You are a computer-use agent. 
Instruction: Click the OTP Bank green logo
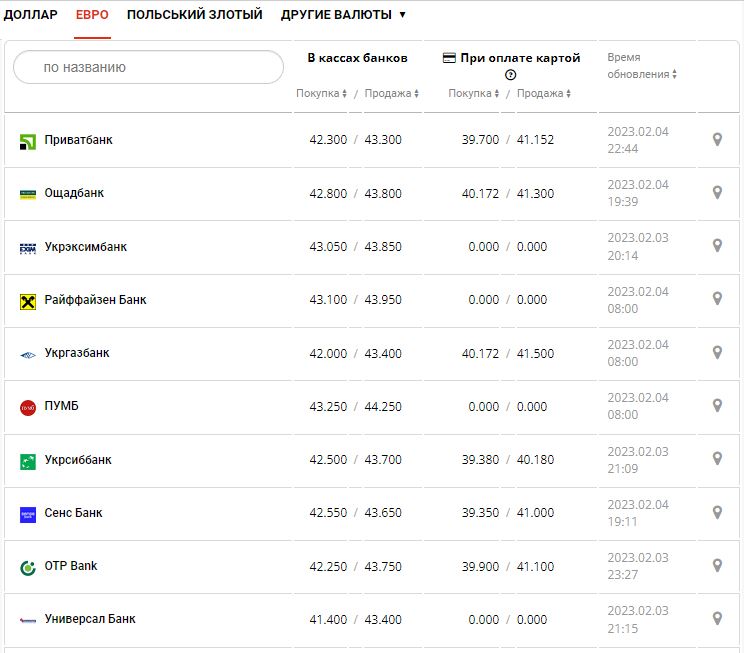coord(28,567)
